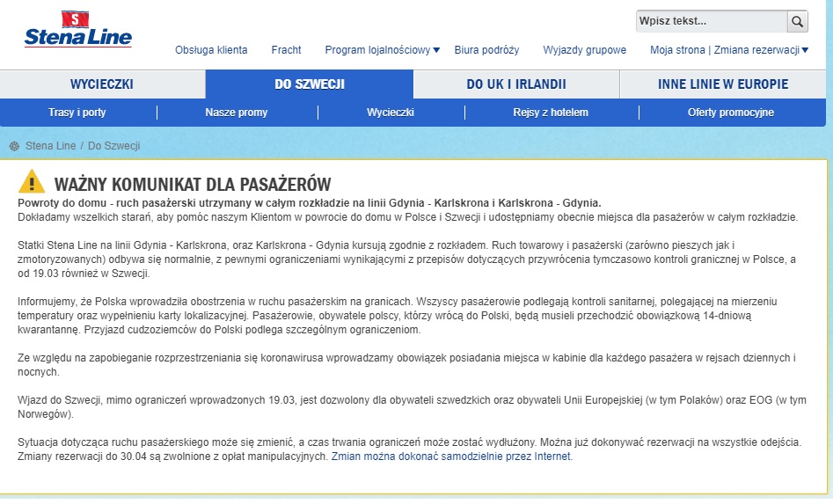Expand the Program lojalnościowy dropdown arrow
Viewport: 833px width, 504px height.
[x=436, y=50]
